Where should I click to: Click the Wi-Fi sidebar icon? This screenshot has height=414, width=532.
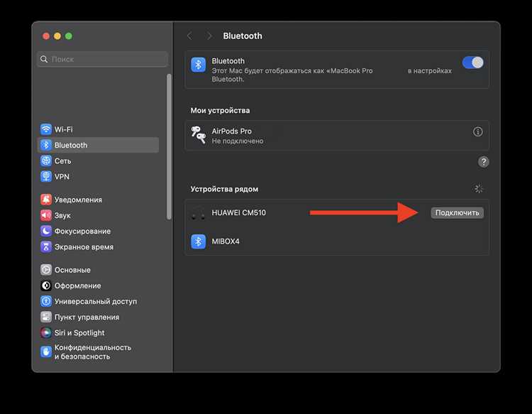46,129
